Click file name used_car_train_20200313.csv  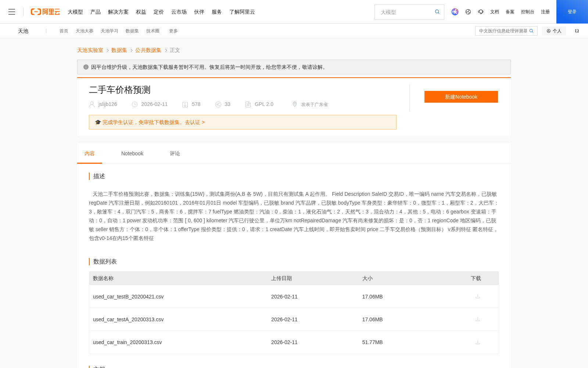128,342
